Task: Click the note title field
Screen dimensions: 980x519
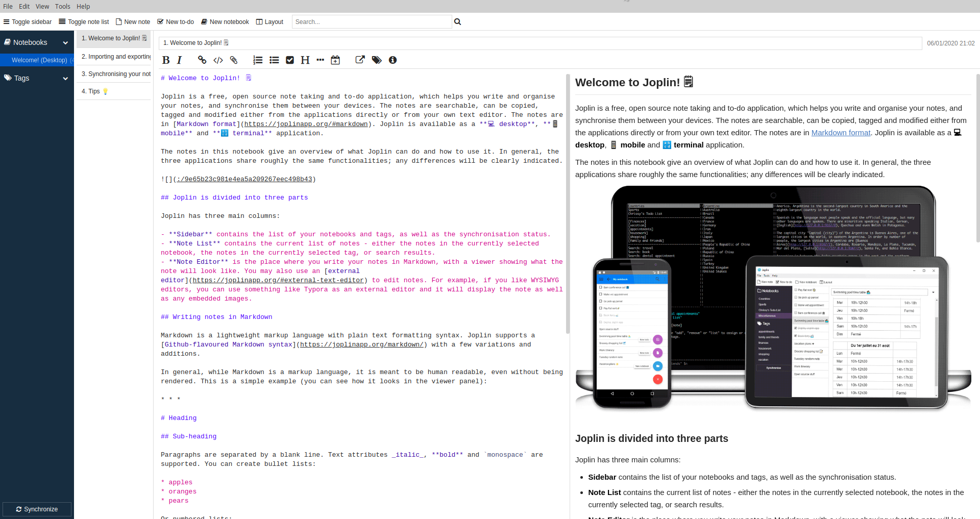Action: coord(540,43)
